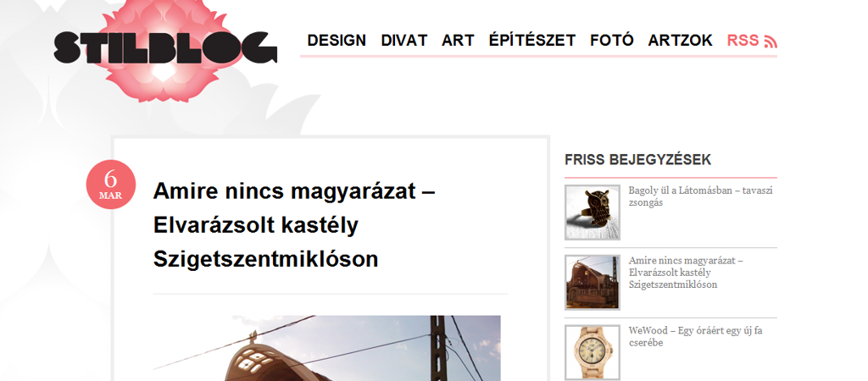The width and height of the screenshot is (868, 381).
Task: Open Bagoly ül a Látomásban post link
Action: coord(700,196)
